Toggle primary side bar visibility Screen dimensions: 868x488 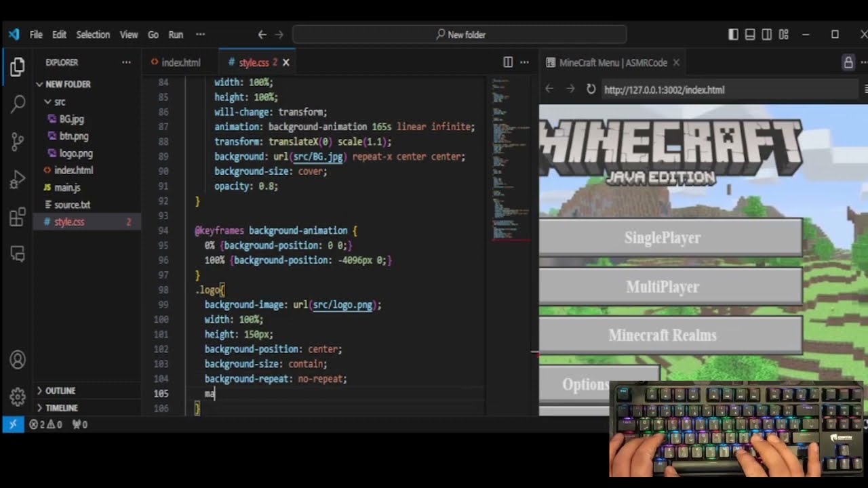pos(733,35)
